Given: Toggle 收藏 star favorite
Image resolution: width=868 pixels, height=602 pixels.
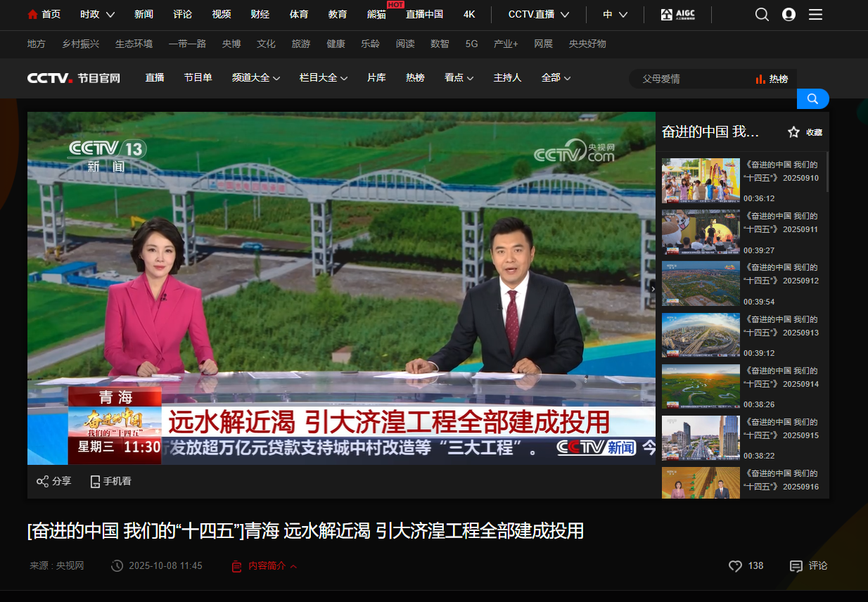Looking at the screenshot, I should [793, 132].
